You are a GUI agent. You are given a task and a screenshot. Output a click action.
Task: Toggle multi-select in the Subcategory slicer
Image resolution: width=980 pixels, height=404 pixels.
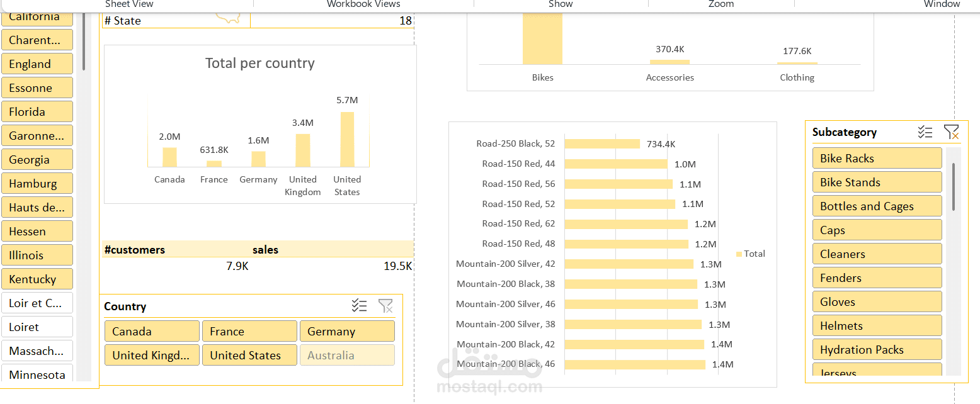coord(925,132)
